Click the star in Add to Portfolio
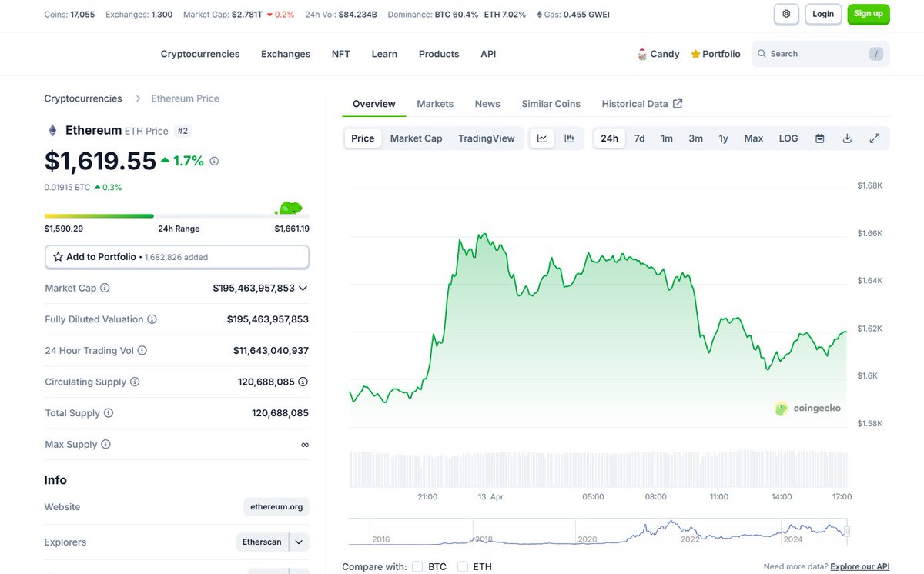The image size is (924, 574). 58,256
